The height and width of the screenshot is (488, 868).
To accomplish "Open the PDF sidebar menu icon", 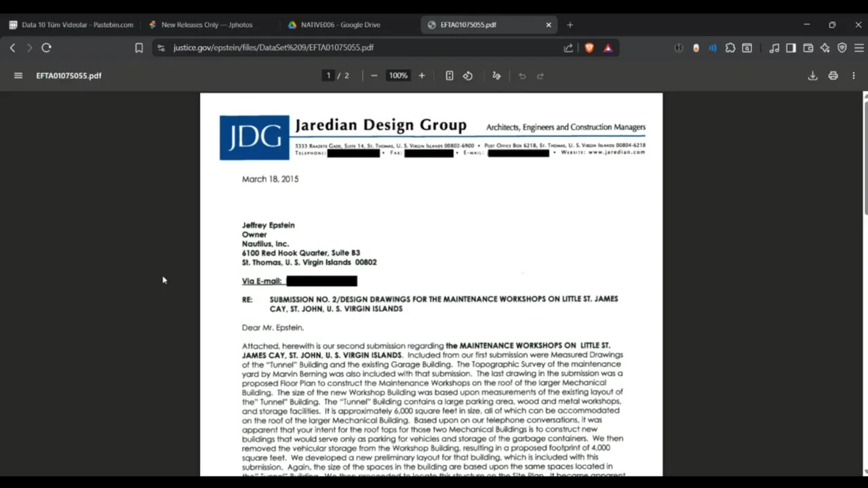I will click(x=18, y=75).
